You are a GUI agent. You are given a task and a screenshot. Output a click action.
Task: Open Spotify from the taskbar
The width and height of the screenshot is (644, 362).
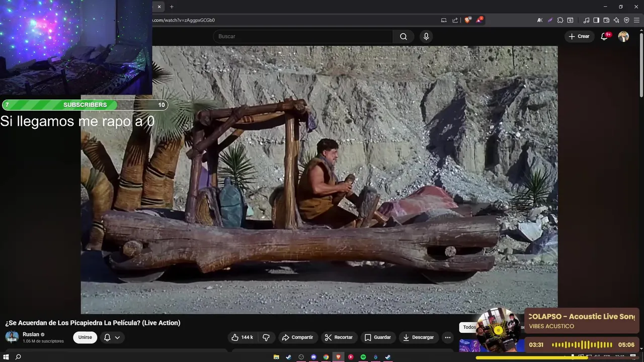pos(363,357)
